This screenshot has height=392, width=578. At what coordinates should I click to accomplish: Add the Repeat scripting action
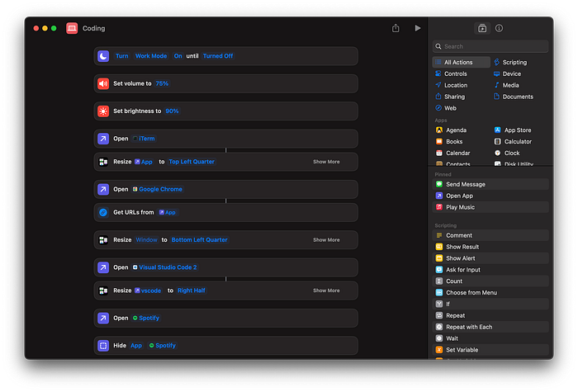coord(490,315)
